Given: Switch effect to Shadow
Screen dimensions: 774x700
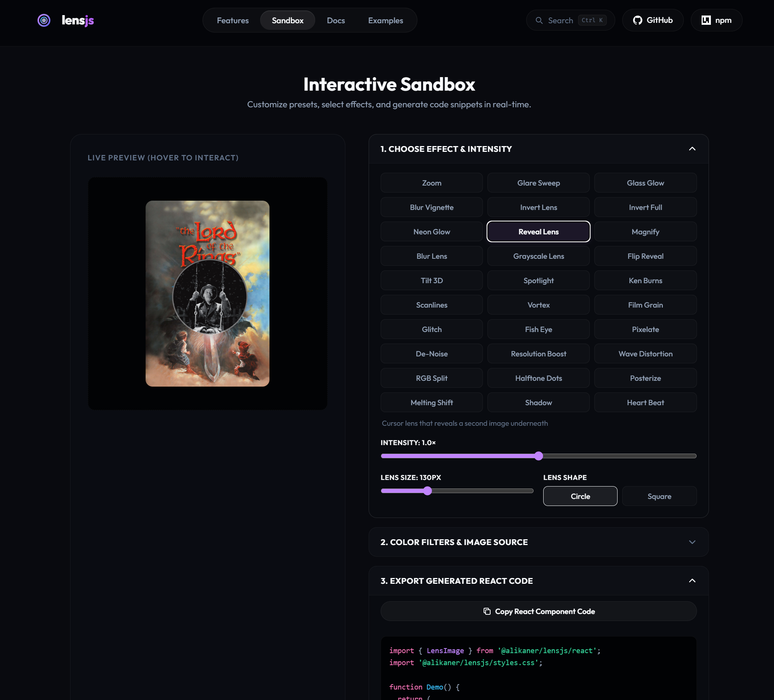Looking at the screenshot, I should (539, 402).
